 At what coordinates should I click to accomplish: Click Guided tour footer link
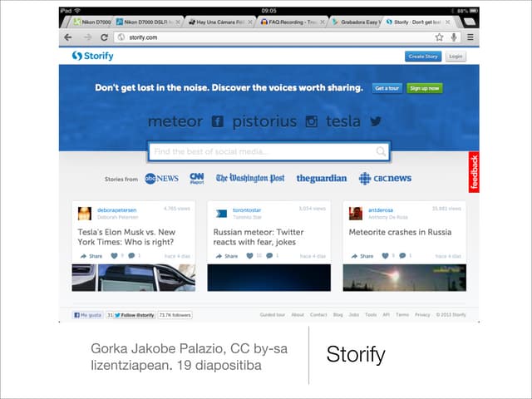tap(272, 315)
